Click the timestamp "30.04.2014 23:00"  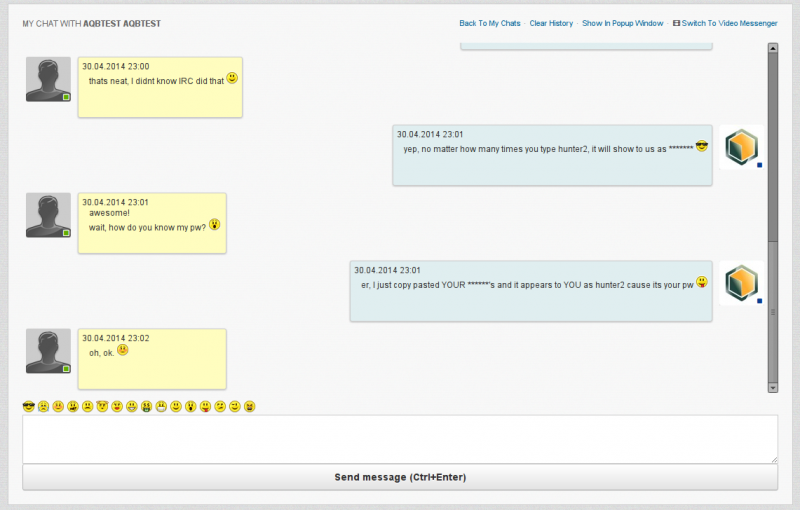point(116,66)
